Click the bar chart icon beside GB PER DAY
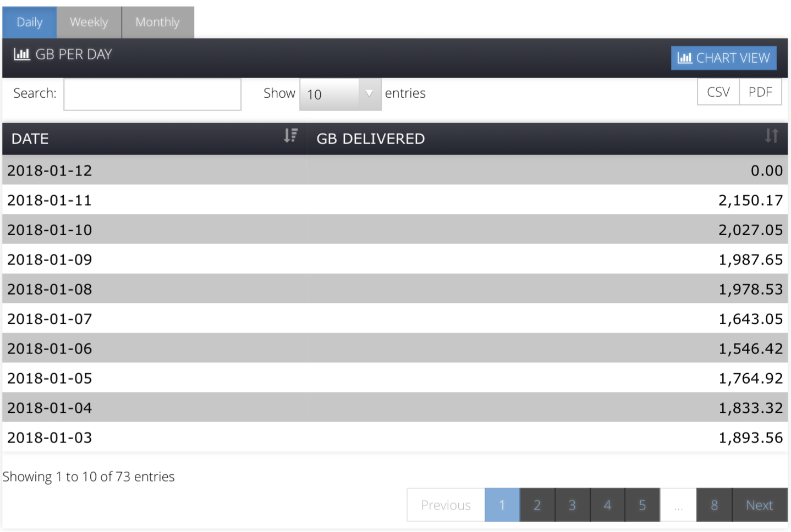The width and height of the screenshot is (791, 532). coord(22,54)
